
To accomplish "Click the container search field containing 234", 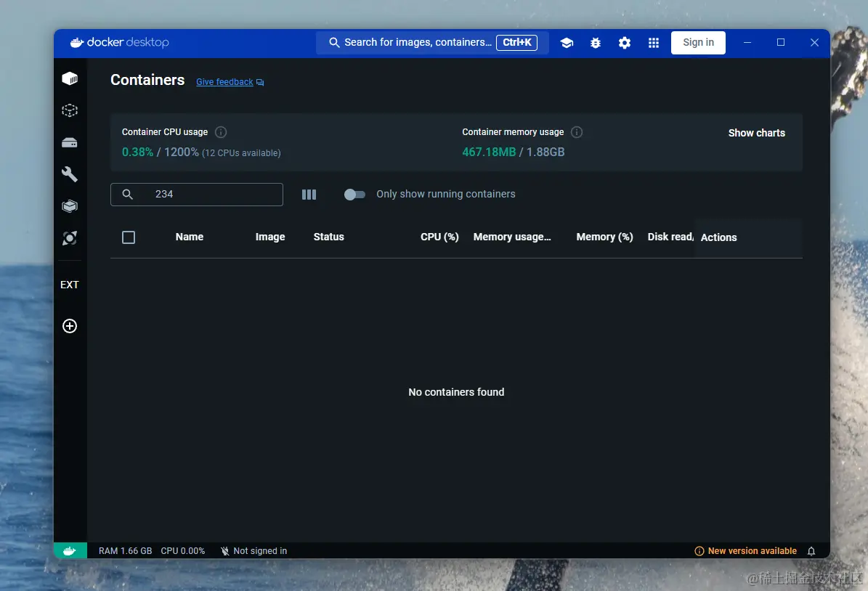I will pyautogui.click(x=197, y=195).
